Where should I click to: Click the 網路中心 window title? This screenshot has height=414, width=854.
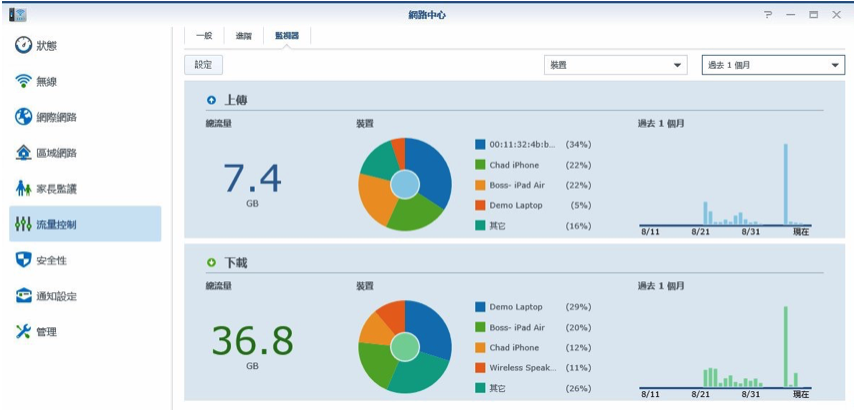click(x=426, y=15)
